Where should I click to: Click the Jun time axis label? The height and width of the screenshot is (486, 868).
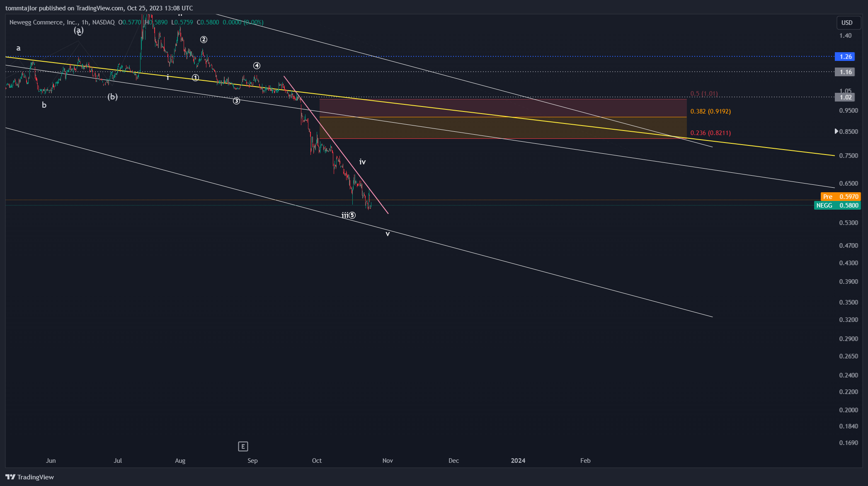tap(51, 461)
